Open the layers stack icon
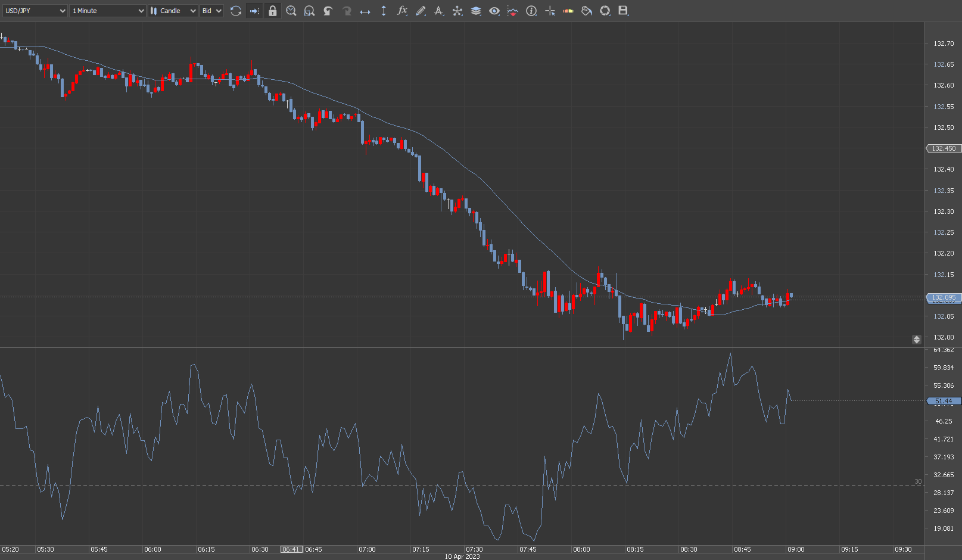962x560 pixels. (476, 11)
